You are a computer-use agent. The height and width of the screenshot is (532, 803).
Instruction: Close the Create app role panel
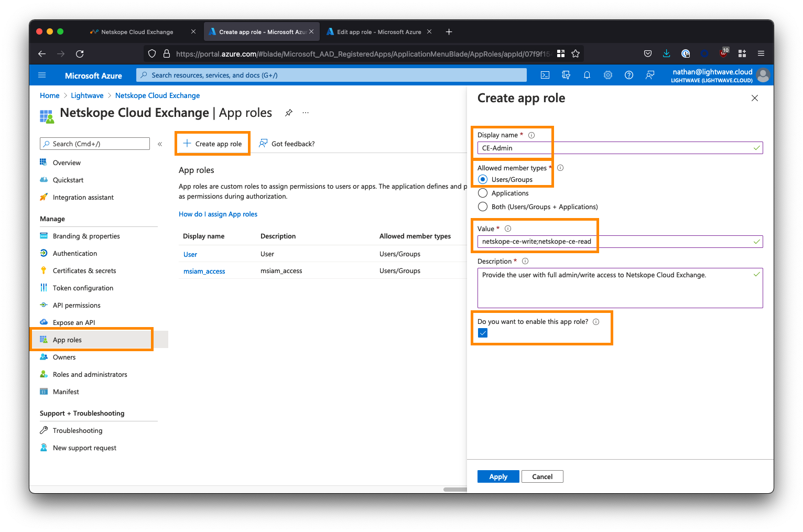[x=755, y=98]
